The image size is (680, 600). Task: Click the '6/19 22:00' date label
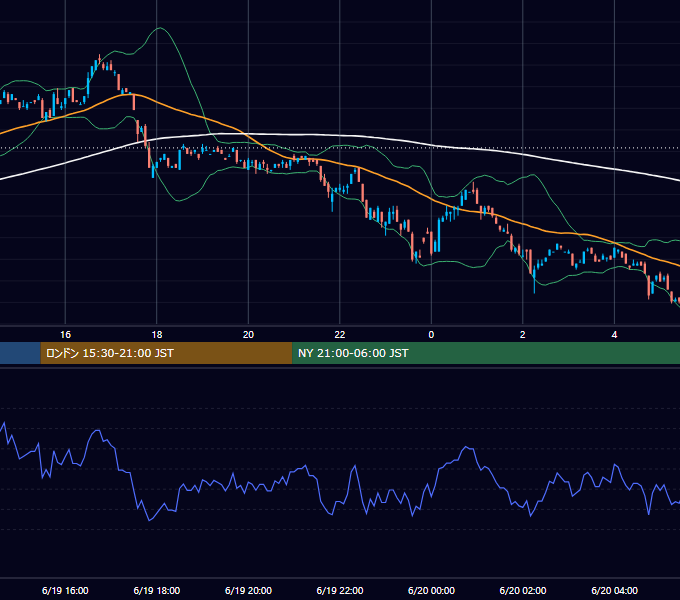pyautogui.click(x=340, y=590)
